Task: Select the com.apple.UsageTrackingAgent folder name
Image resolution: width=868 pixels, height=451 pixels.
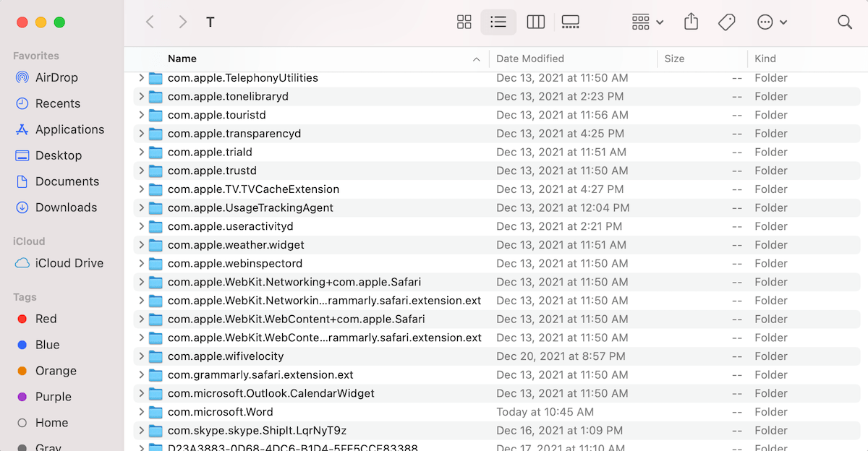Action: pyautogui.click(x=250, y=207)
